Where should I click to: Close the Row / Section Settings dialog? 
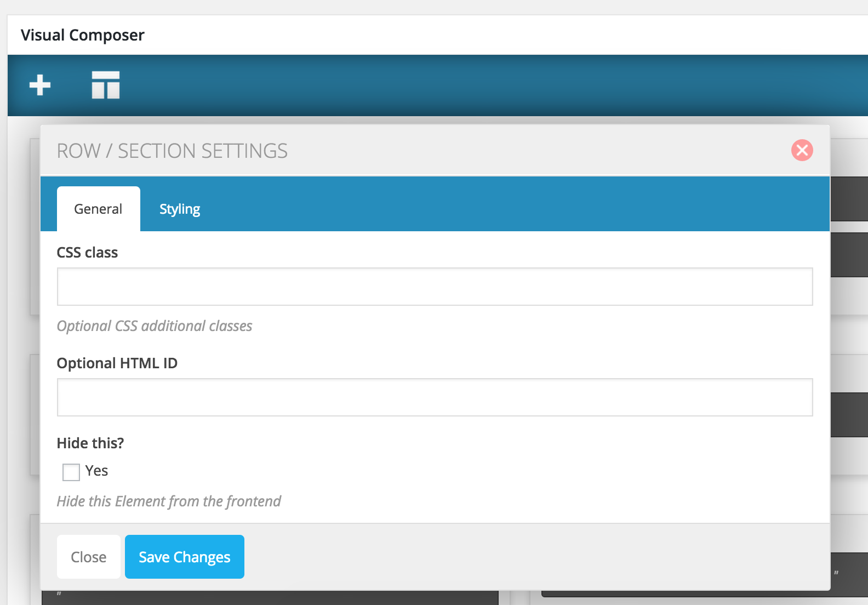click(802, 150)
